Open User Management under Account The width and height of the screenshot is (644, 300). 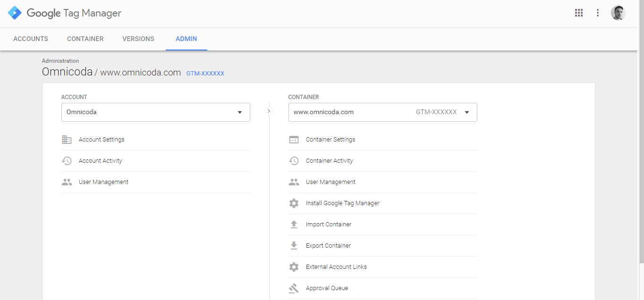[103, 182]
